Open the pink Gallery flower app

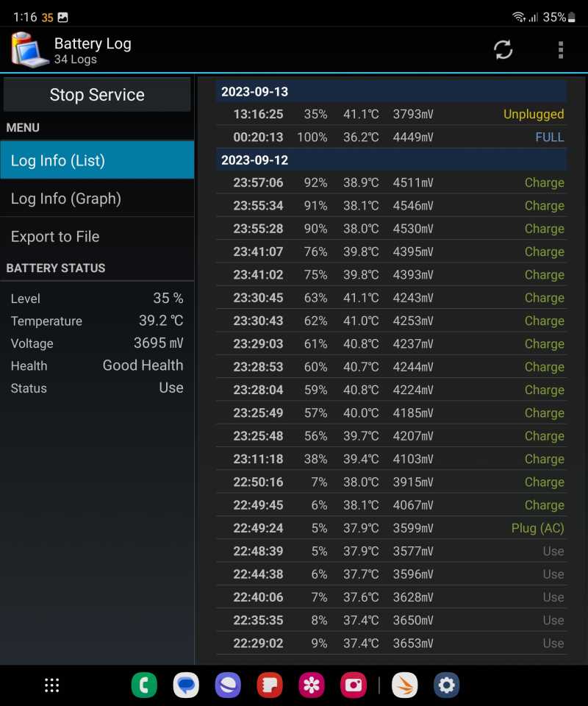pos(312,685)
